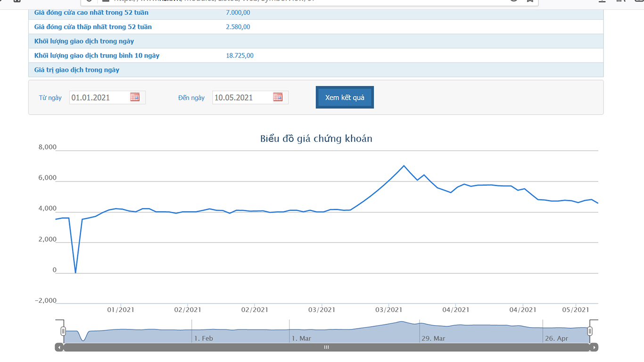Click the right navigator range handle
The height and width of the screenshot is (362, 644).
pos(589,331)
